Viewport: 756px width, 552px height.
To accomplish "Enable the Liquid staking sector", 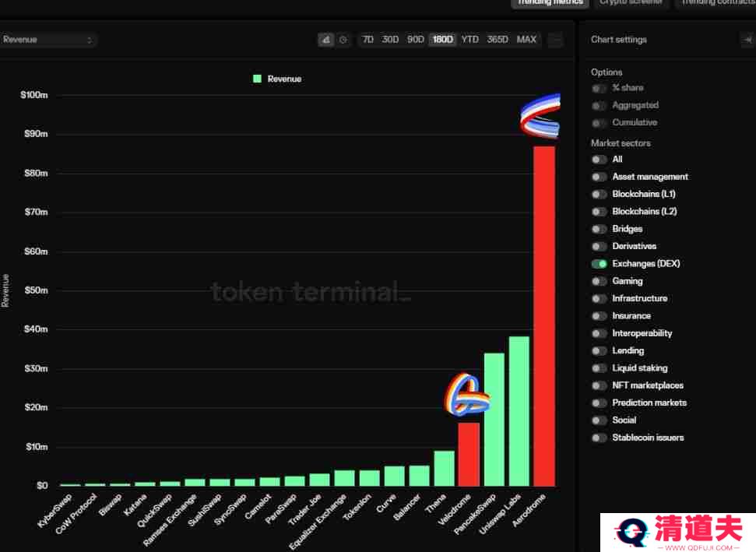I will point(600,368).
